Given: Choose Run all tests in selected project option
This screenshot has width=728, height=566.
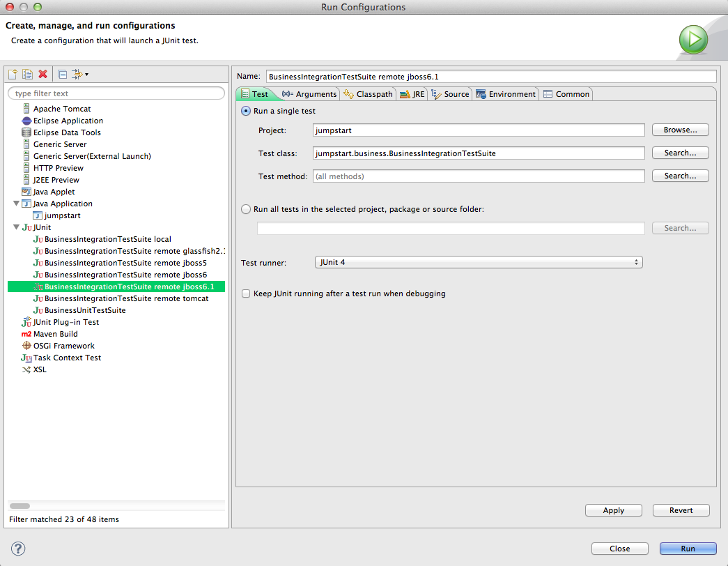Looking at the screenshot, I should click(x=245, y=209).
